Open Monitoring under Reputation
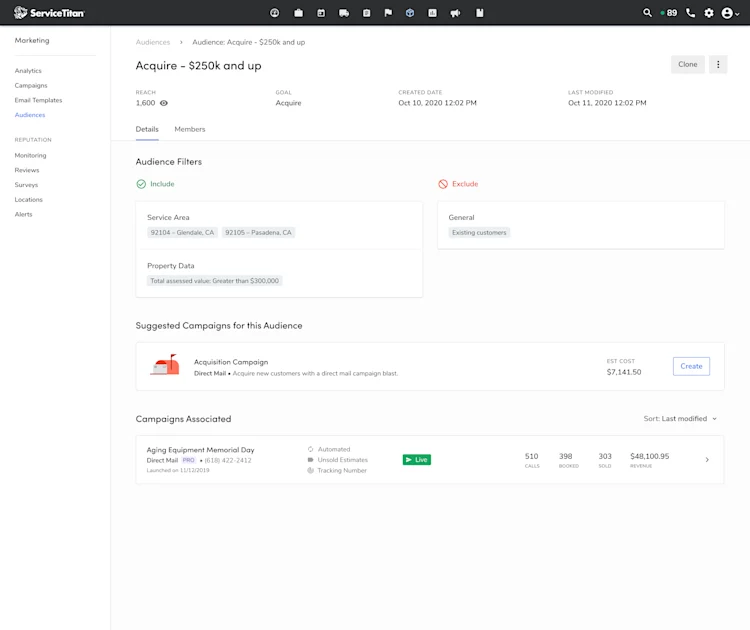The image size is (750, 630). 31,155
